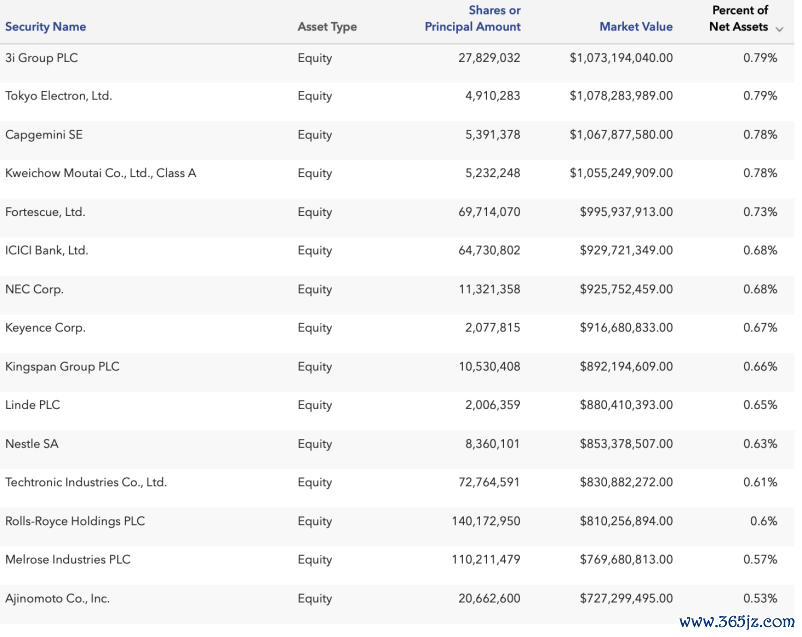The width and height of the screenshot is (802, 637).
Task: Click shares amount 10,530,408
Action: click(x=489, y=367)
